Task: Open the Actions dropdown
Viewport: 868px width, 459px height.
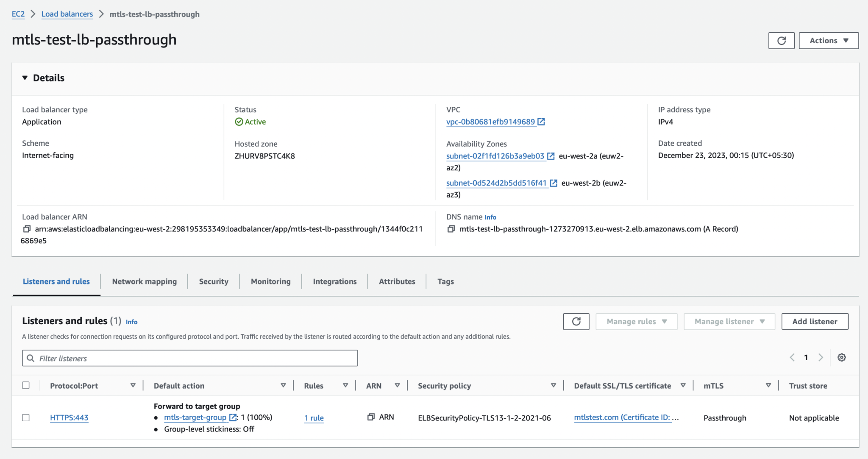Action: (827, 40)
